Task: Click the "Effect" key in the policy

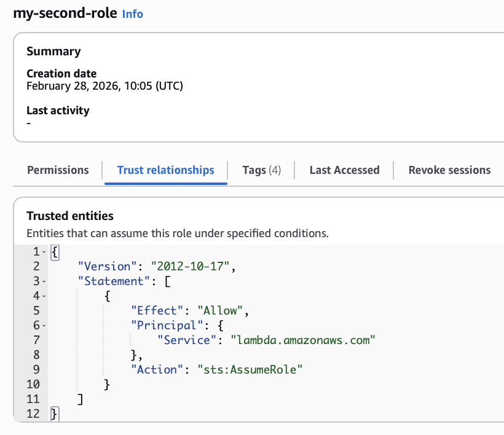Action: click(x=154, y=310)
